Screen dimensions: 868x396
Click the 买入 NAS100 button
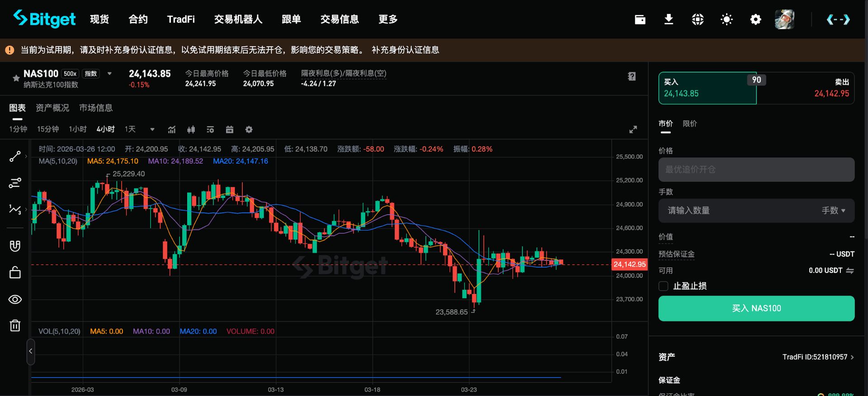(756, 308)
